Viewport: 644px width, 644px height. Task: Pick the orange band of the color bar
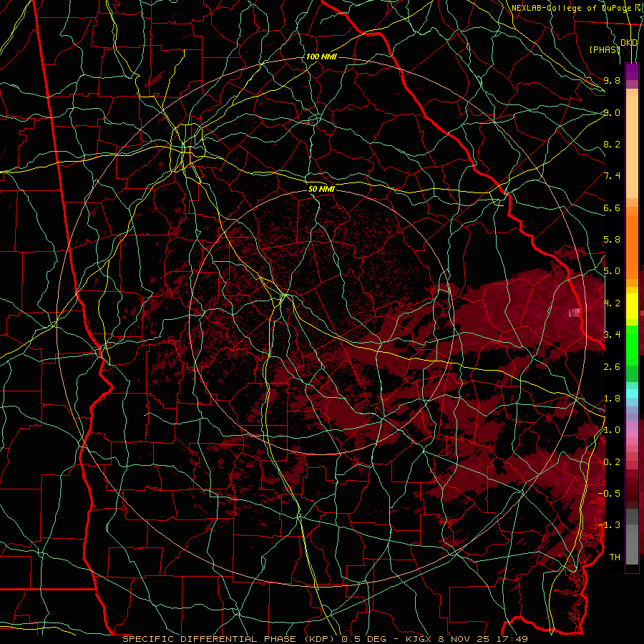click(632, 246)
